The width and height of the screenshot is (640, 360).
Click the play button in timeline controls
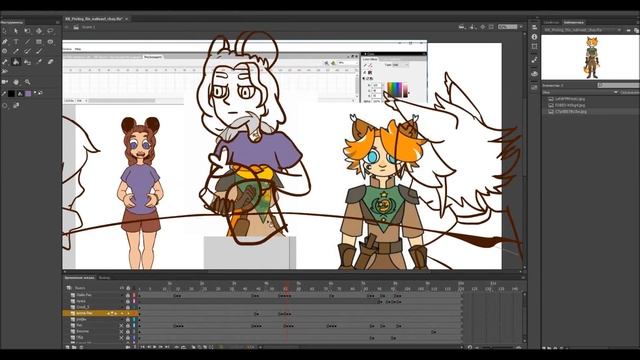(x=155, y=347)
